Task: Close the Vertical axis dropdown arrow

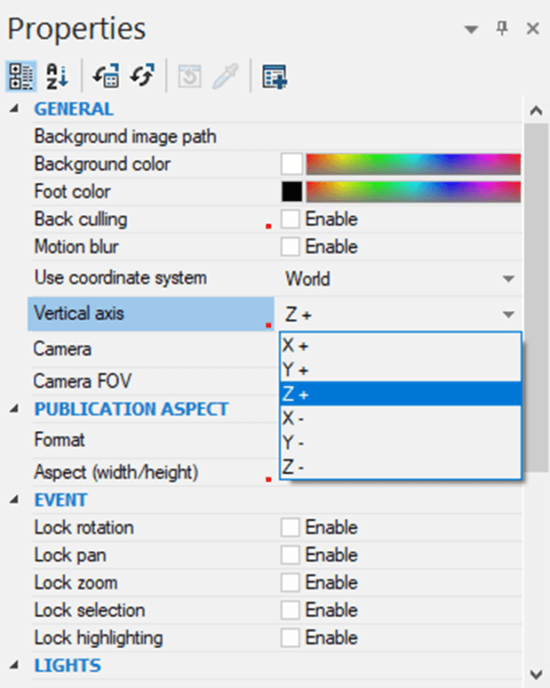Action: [508, 315]
